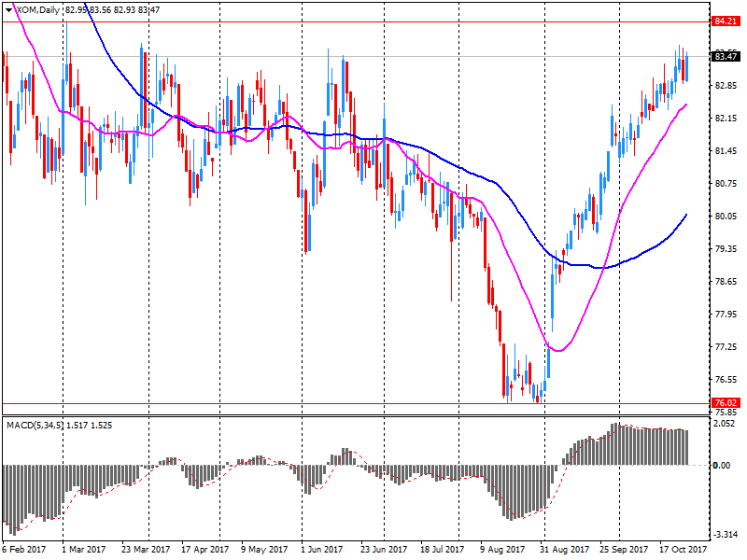
Task: Click the 9 Aug 2017 date label
Action: tap(502, 550)
